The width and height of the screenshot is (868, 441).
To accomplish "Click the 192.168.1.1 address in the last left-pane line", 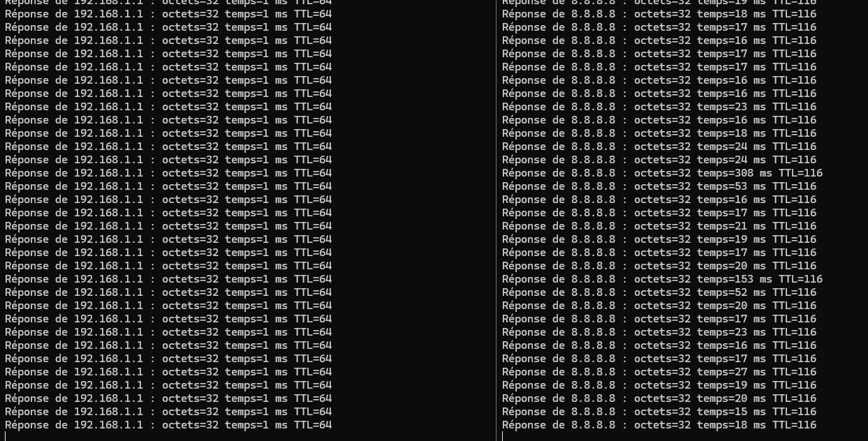I will tap(108, 425).
